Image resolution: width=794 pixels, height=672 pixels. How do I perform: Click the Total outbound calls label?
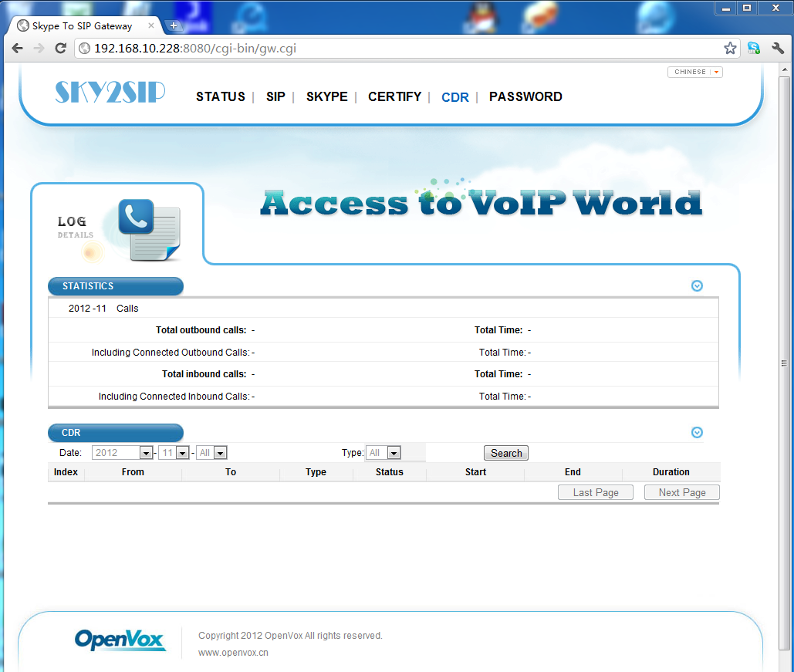pyautogui.click(x=201, y=330)
